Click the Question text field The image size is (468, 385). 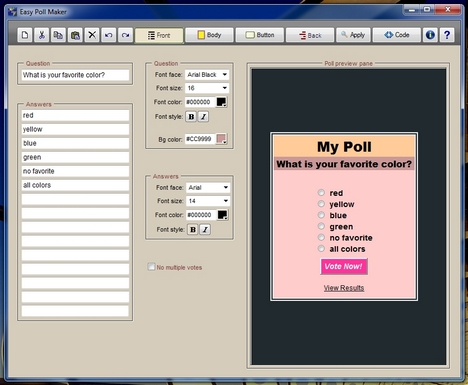pos(75,75)
